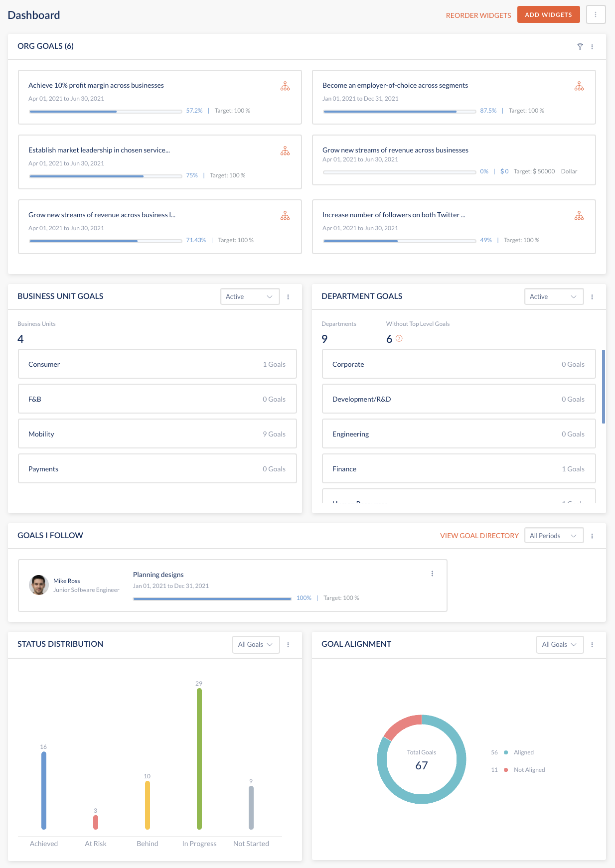Open the Org Goals widget kebab menu

[x=592, y=47]
